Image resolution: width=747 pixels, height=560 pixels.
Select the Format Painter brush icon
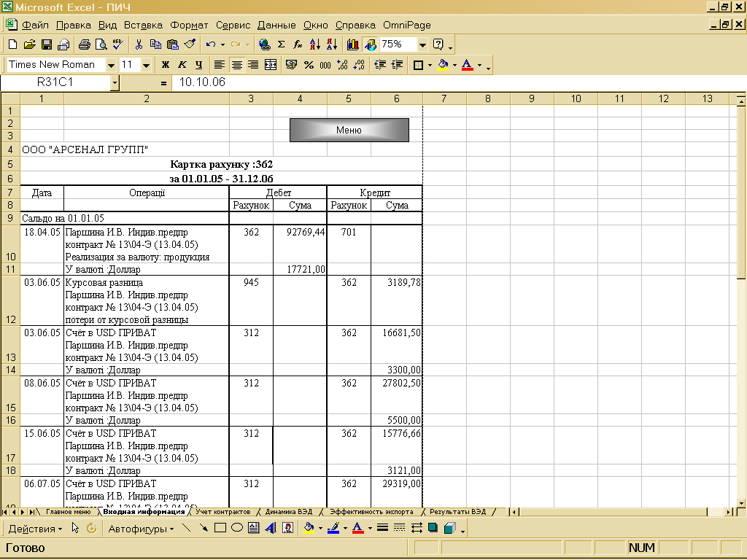190,44
